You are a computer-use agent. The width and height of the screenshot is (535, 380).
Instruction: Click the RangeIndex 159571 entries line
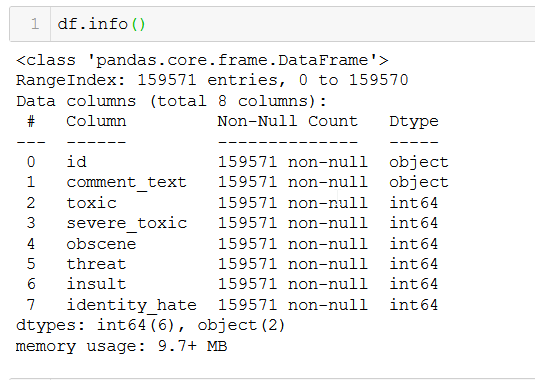(x=212, y=81)
